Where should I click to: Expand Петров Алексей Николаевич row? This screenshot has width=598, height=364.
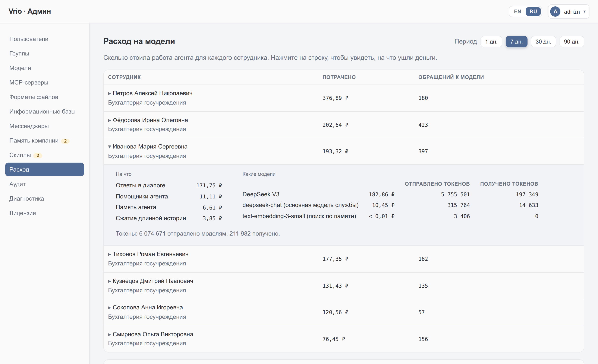[x=343, y=98]
